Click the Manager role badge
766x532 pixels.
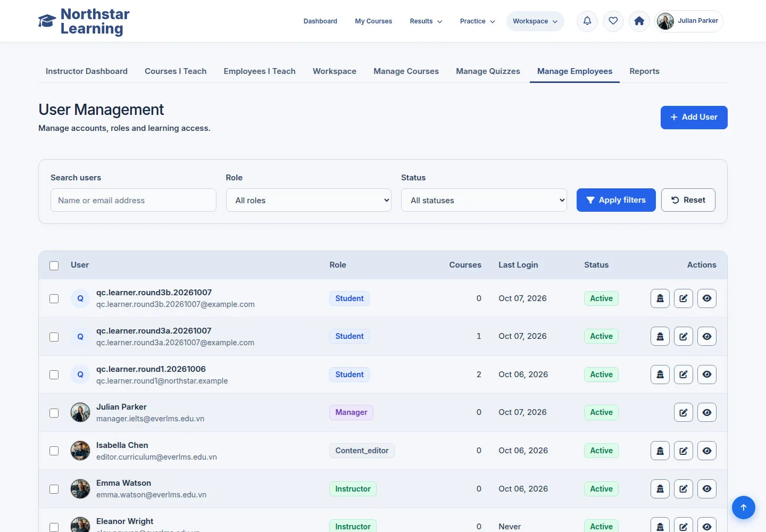click(351, 412)
